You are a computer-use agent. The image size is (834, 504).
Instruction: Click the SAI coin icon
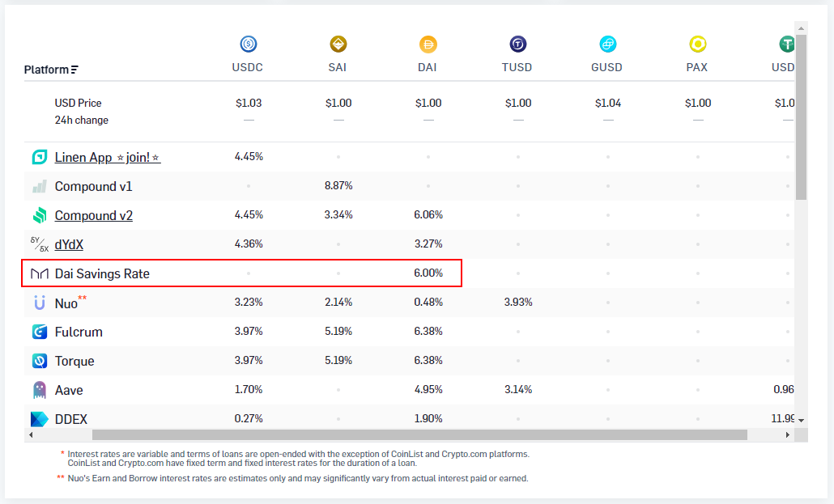(338, 44)
